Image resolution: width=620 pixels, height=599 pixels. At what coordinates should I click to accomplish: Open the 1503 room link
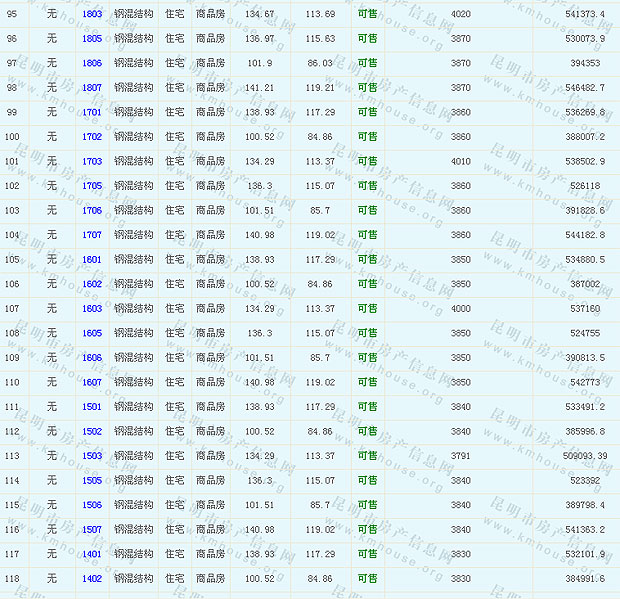92,455
